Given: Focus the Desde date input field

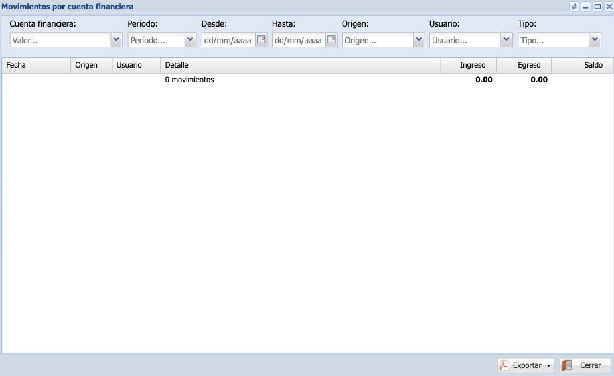Looking at the screenshot, I should coord(228,40).
